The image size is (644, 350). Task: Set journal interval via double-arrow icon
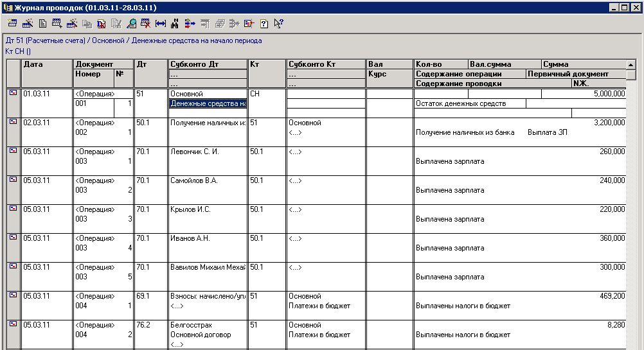[x=161, y=24]
